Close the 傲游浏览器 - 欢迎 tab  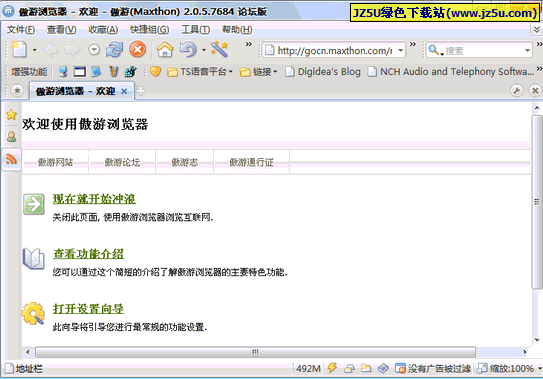coord(124,91)
